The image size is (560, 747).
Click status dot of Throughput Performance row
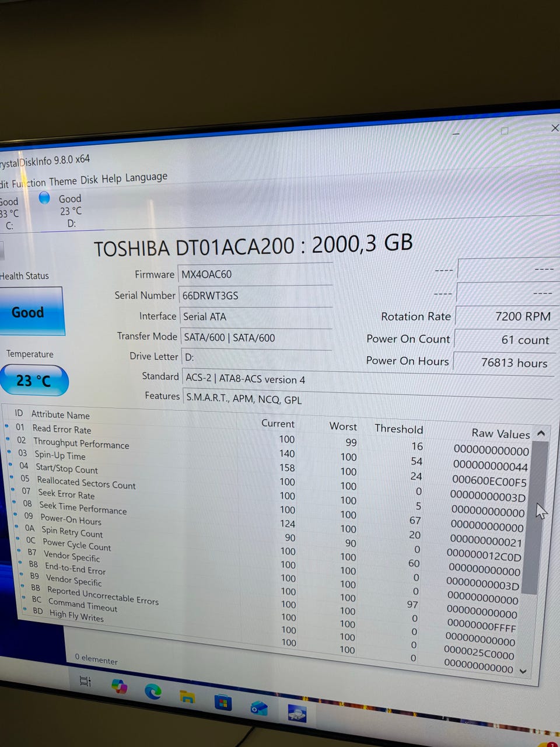click(x=8, y=439)
